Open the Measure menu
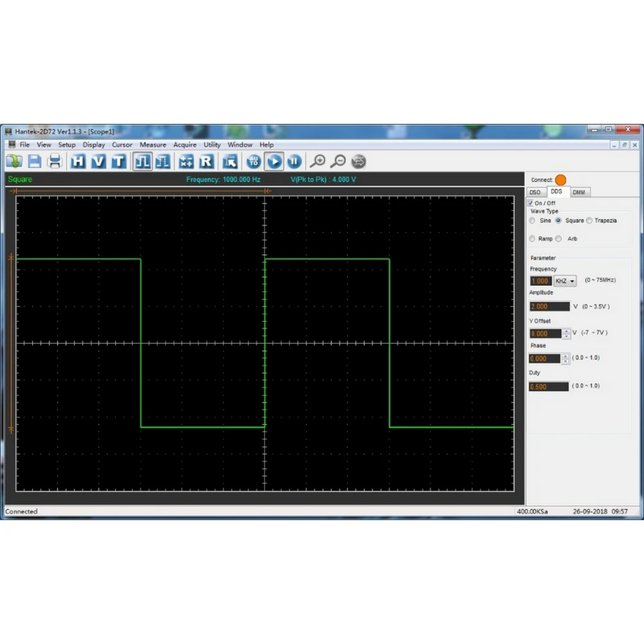The height and width of the screenshot is (644, 644). tap(153, 144)
